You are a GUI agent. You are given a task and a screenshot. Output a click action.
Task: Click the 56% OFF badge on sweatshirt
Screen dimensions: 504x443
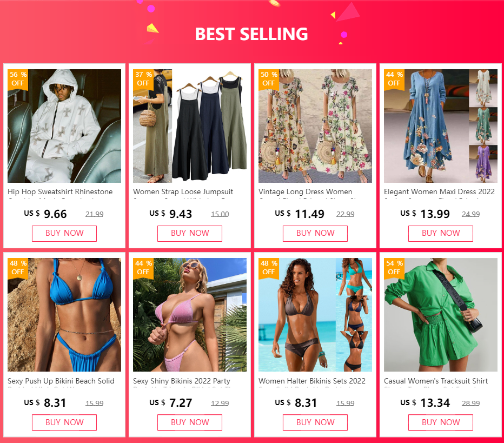point(18,79)
